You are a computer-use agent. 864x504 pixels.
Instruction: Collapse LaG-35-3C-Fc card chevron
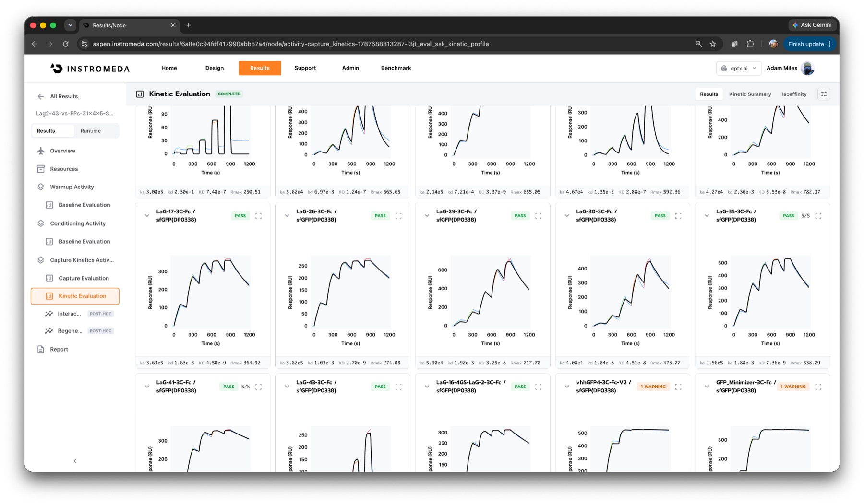[x=707, y=216]
